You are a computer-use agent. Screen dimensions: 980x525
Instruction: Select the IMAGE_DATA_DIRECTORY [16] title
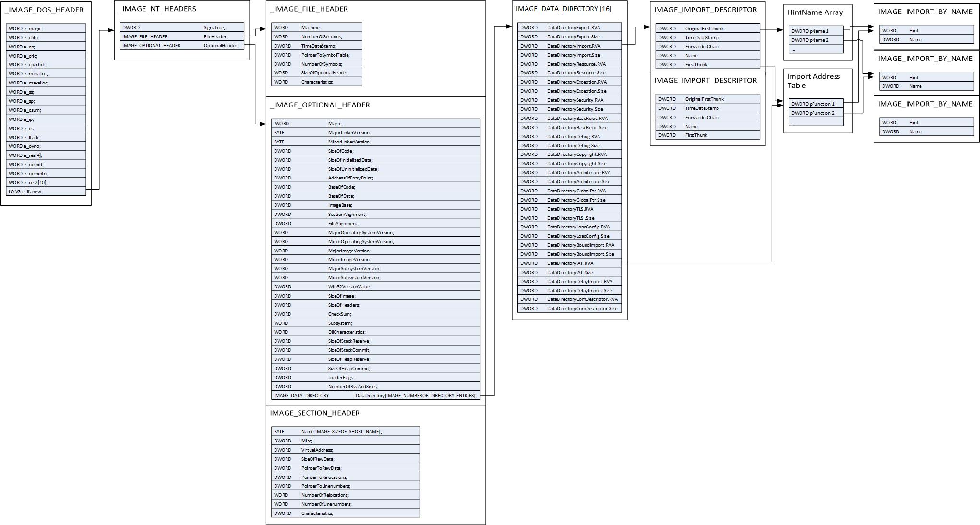563,9
